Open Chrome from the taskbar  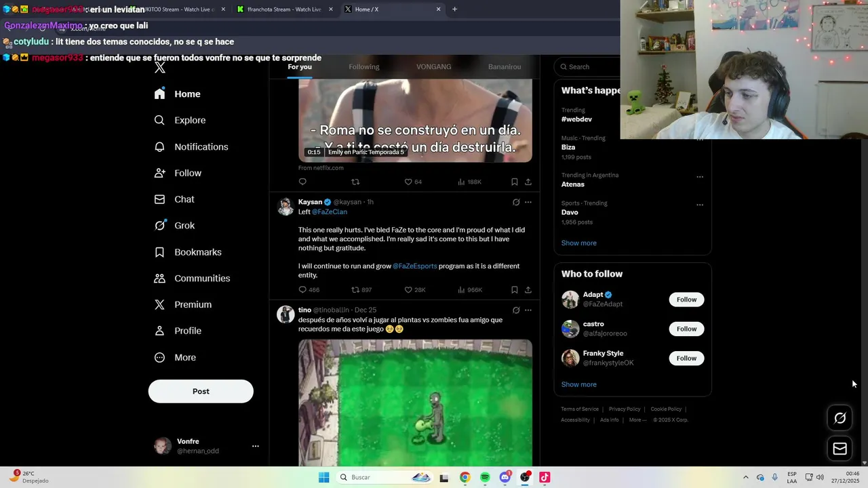[465, 478]
